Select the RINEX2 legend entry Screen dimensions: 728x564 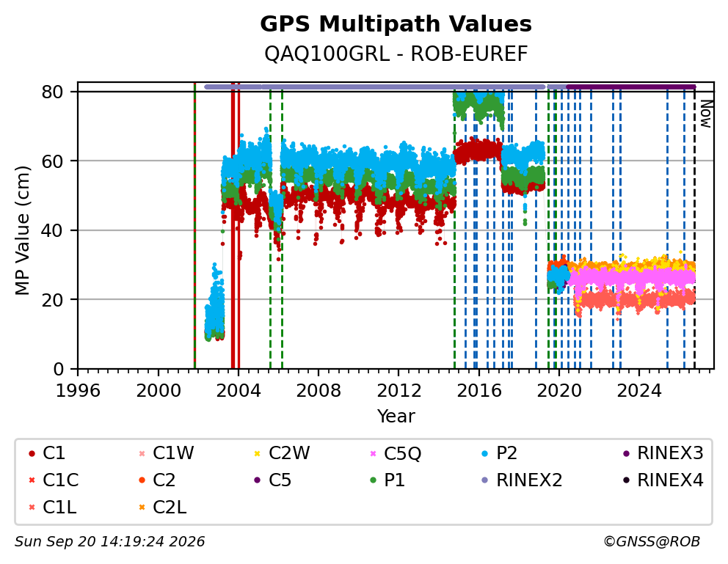(x=522, y=480)
